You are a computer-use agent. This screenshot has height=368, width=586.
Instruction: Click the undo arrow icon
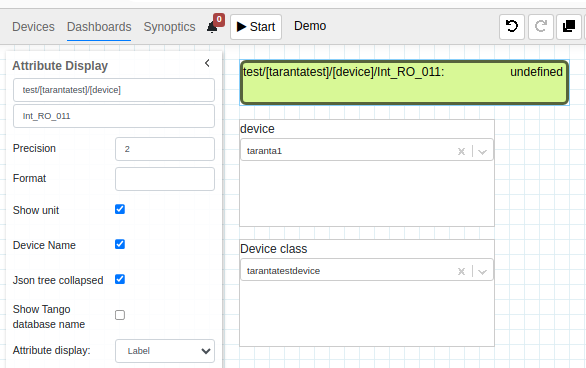pyautogui.click(x=512, y=27)
